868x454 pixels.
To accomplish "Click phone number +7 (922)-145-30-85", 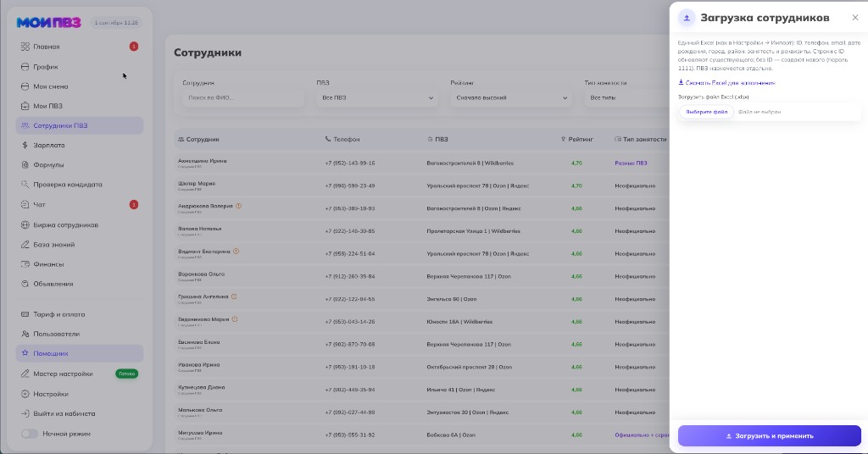I will [349, 231].
